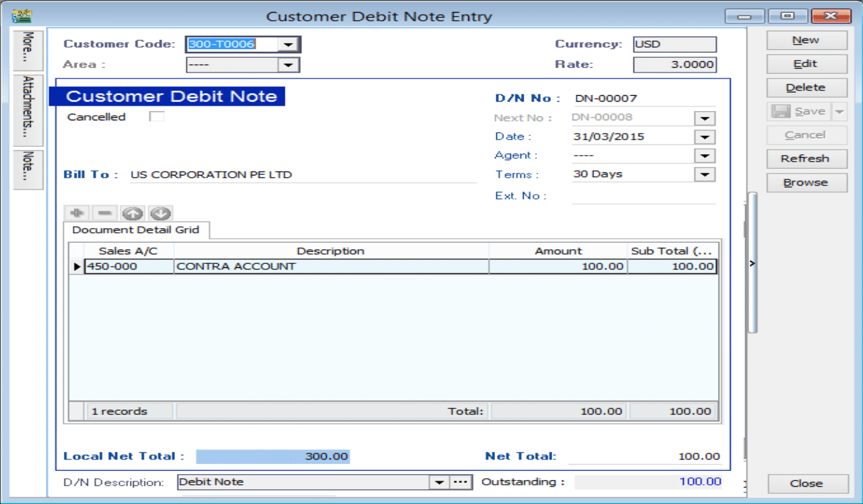Toggle the Cancelled checkbox
Viewport: 863px width, 504px height.
point(156,117)
